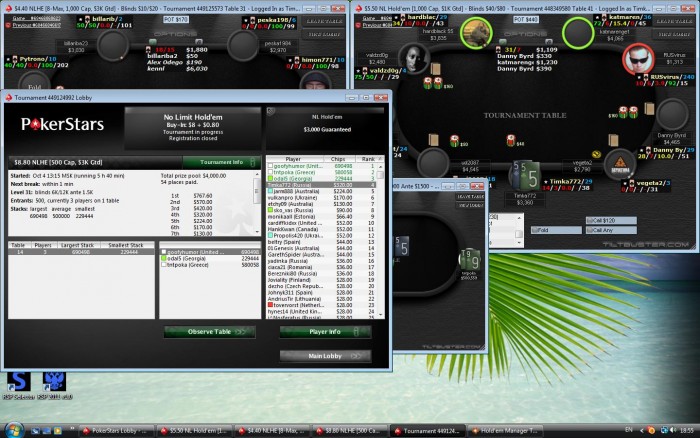
Task: Click the down arrow of the tournament info scrollbar
Action: click(x=257, y=232)
